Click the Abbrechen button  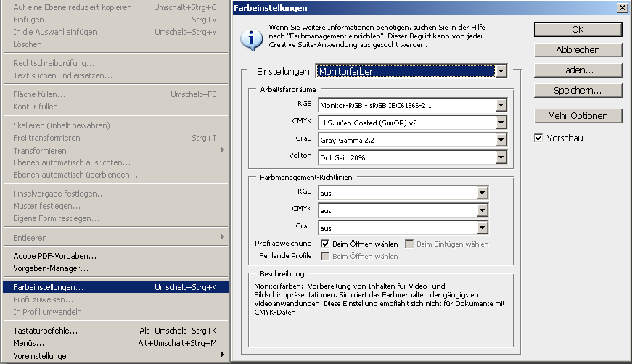(578, 50)
